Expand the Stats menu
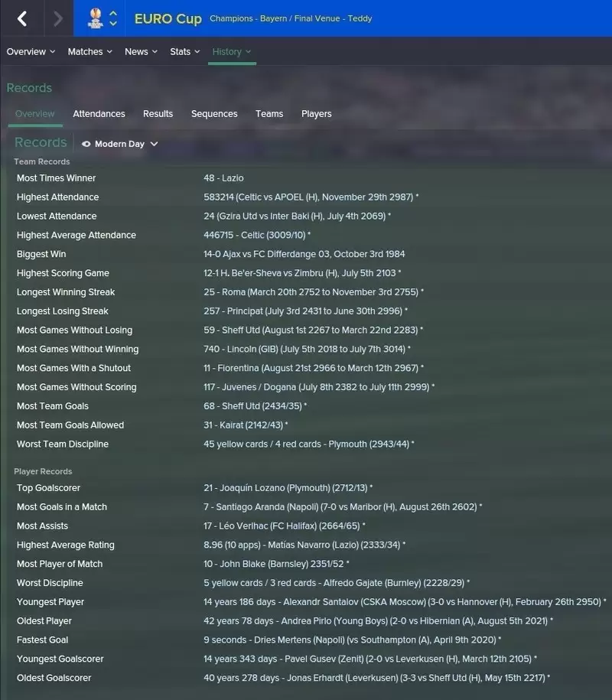The height and width of the screenshot is (700, 612). click(x=184, y=52)
